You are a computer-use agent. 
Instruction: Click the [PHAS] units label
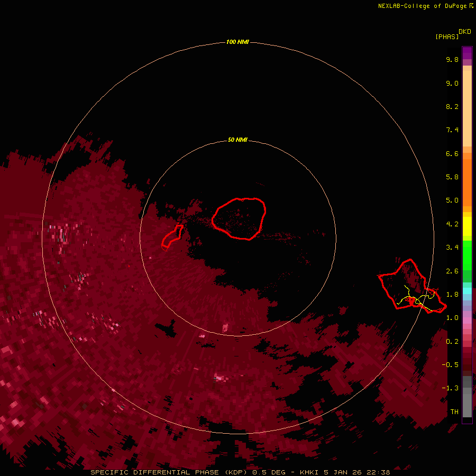[447, 36]
